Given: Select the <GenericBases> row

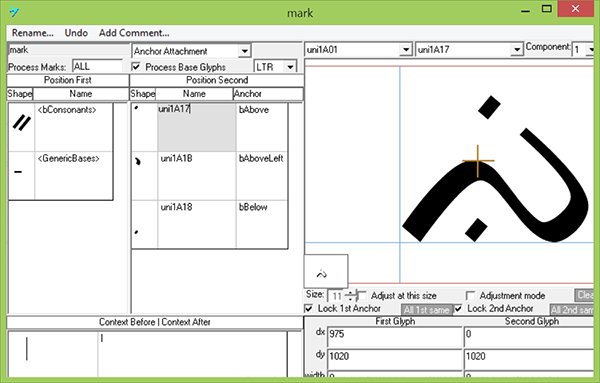Looking at the screenshot, I should [60, 175].
